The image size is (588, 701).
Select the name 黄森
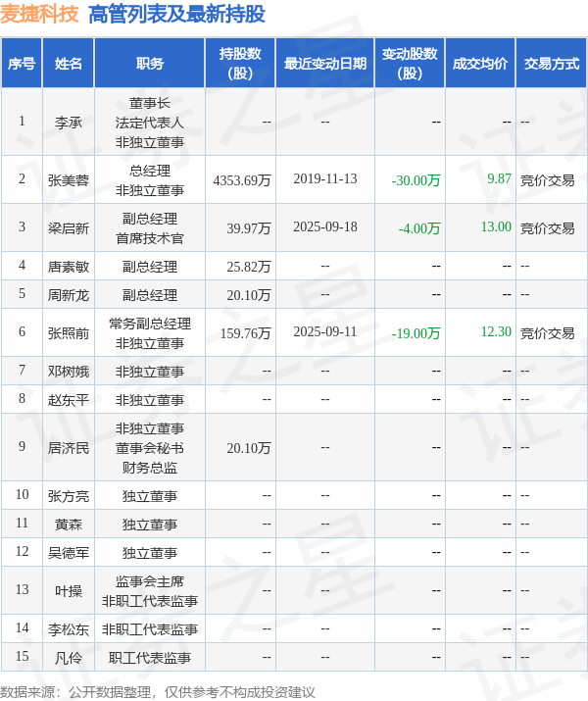pos(69,525)
